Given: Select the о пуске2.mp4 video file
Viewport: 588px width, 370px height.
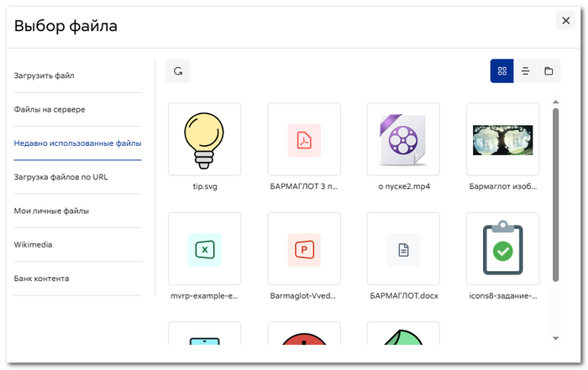Looking at the screenshot, I should pos(403,139).
